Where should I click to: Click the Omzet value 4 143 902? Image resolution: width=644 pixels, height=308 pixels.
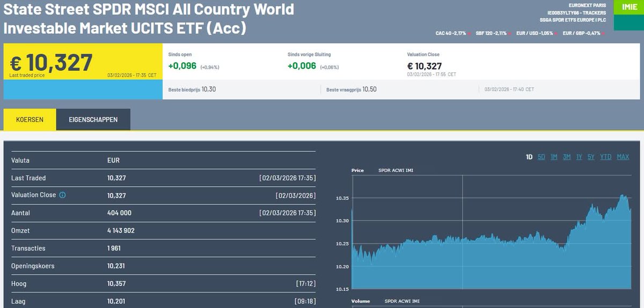point(121,231)
